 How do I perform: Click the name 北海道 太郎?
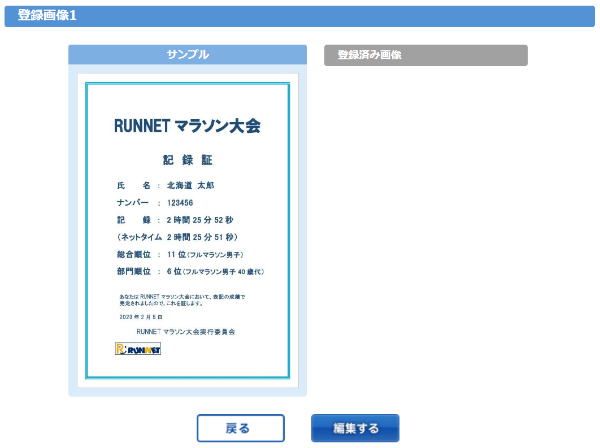point(190,186)
